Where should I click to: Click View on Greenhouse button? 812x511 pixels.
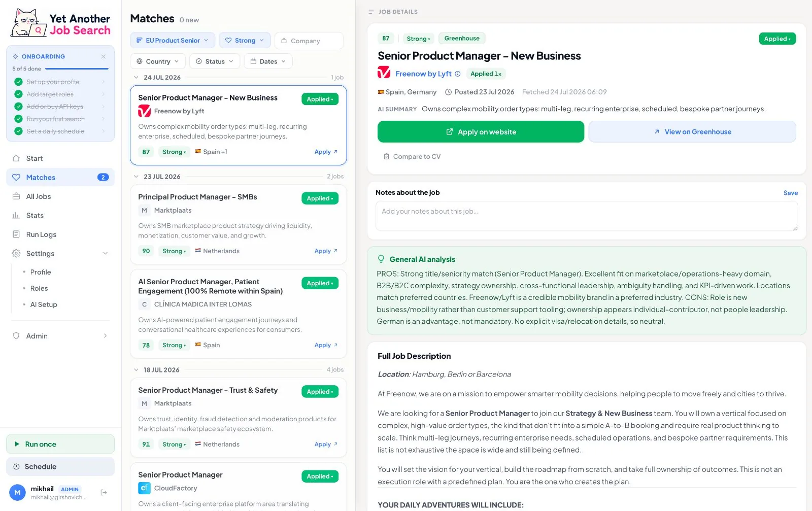click(692, 132)
